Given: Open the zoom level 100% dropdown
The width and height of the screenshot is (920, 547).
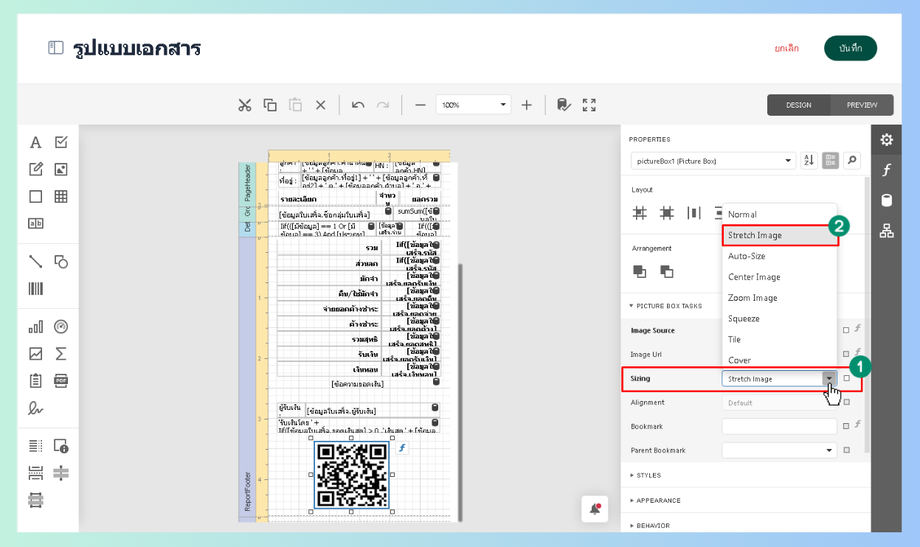Looking at the screenshot, I should tap(503, 105).
